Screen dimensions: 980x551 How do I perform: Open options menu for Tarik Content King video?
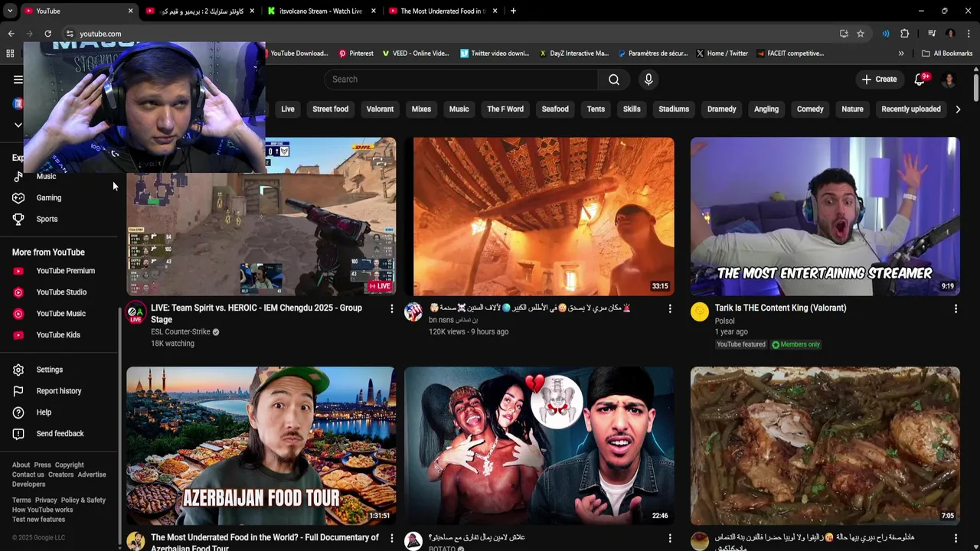pyautogui.click(x=955, y=308)
